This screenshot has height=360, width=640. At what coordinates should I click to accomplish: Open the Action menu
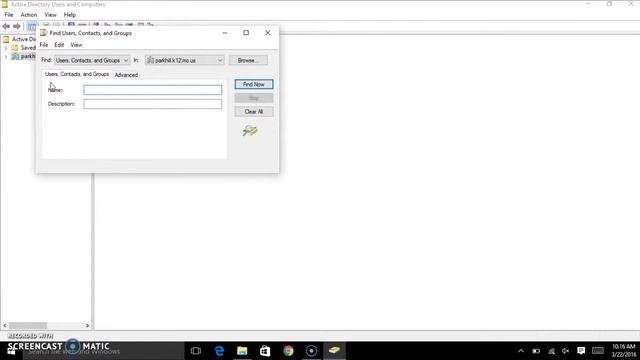click(29, 15)
